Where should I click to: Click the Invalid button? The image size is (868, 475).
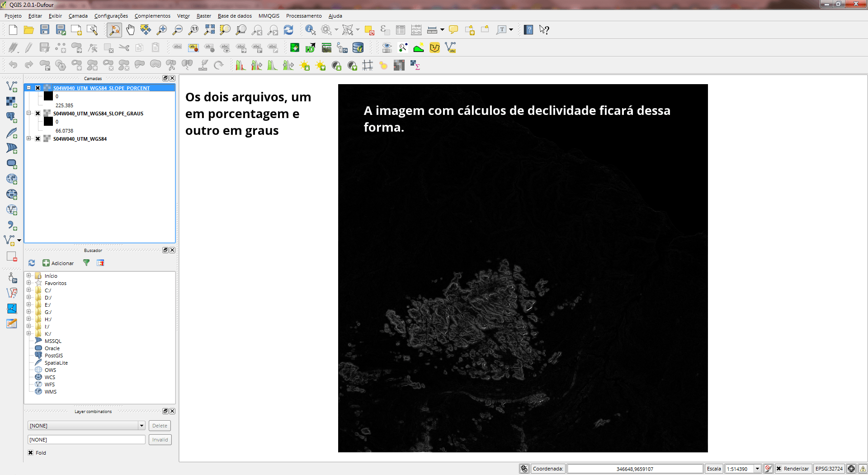[x=160, y=440]
